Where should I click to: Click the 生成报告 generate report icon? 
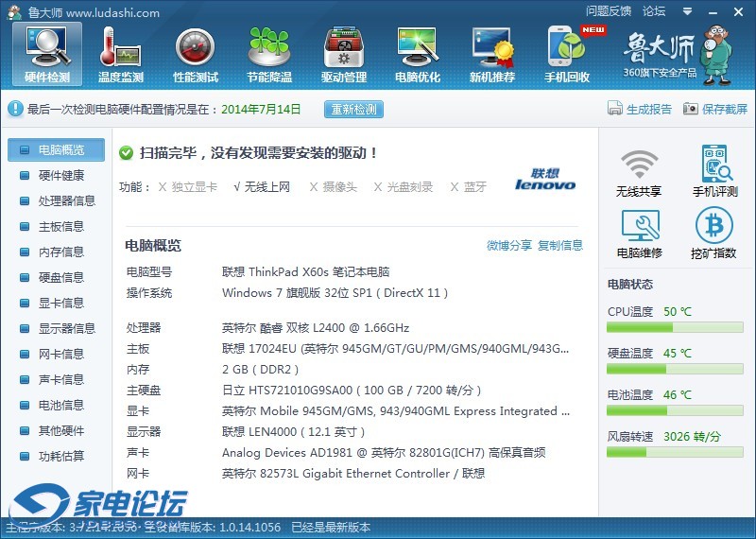pyautogui.click(x=615, y=109)
